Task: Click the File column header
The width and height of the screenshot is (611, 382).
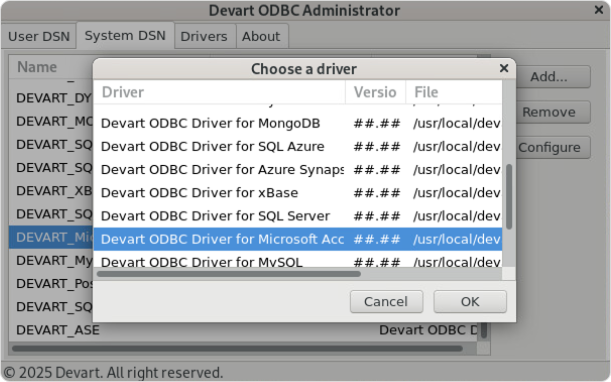Action: 454,92
